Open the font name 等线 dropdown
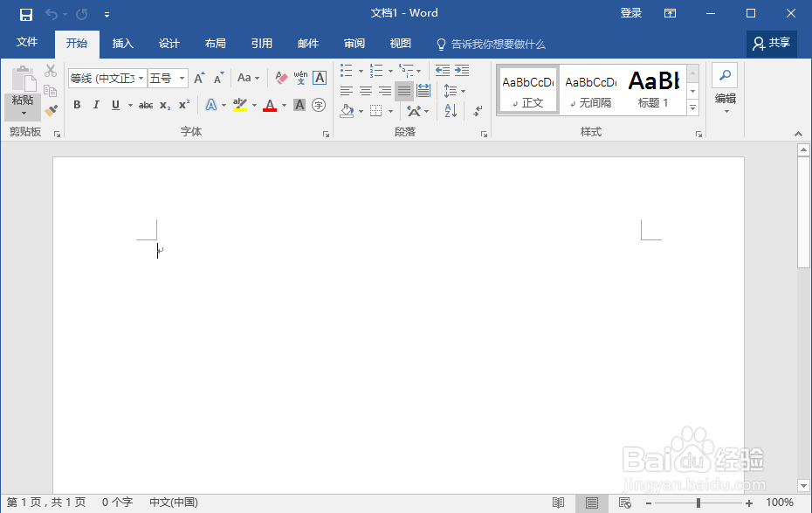Screen dimensions: 812x513 point(141,79)
